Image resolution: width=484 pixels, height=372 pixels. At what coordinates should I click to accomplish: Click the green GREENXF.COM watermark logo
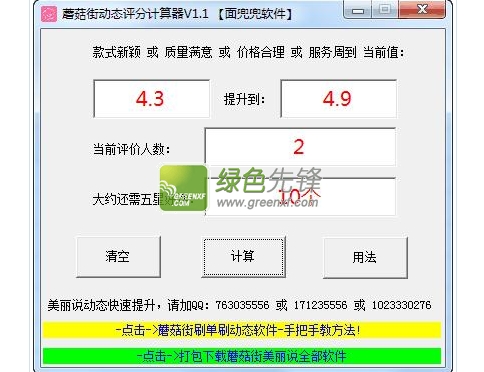click(183, 188)
